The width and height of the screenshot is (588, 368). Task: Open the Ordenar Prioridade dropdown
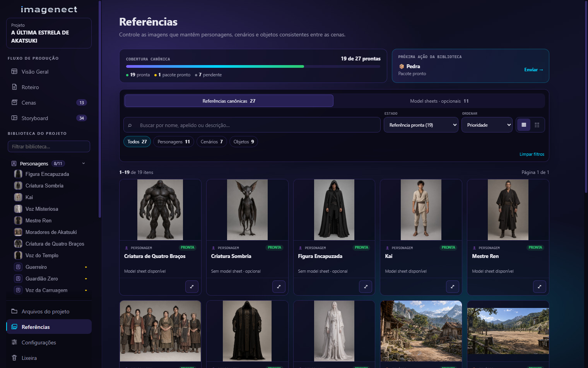click(x=487, y=125)
